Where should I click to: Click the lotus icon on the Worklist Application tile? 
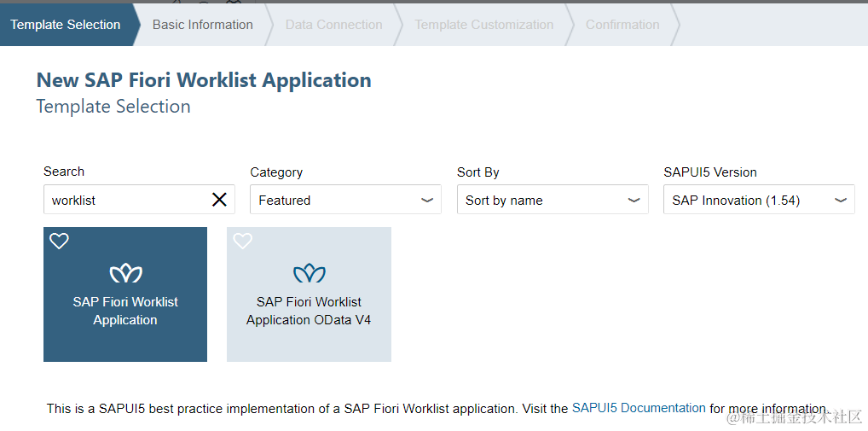tap(125, 273)
